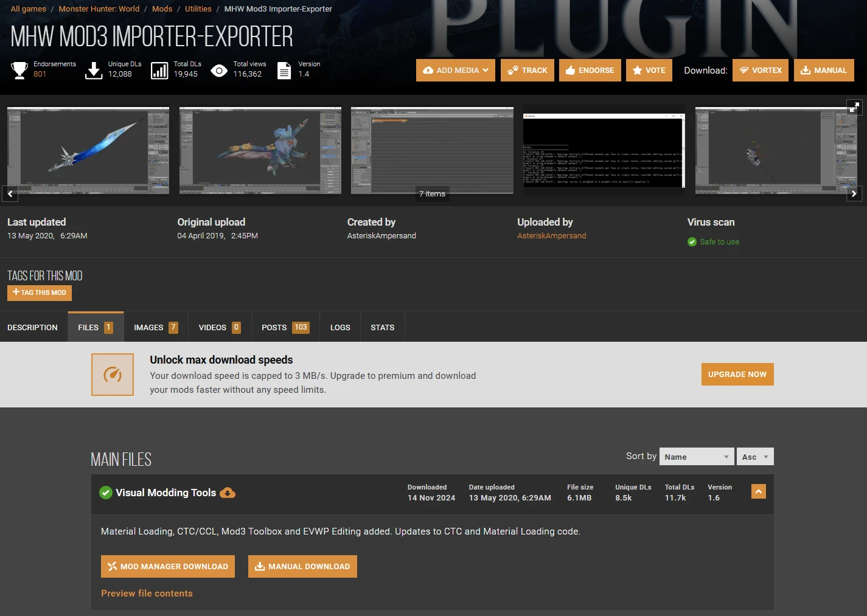This screenshot has width=867, height=616.
Task: Click the Downloaded date 14 Nov 2024
Action: click(x=431, y=498)
